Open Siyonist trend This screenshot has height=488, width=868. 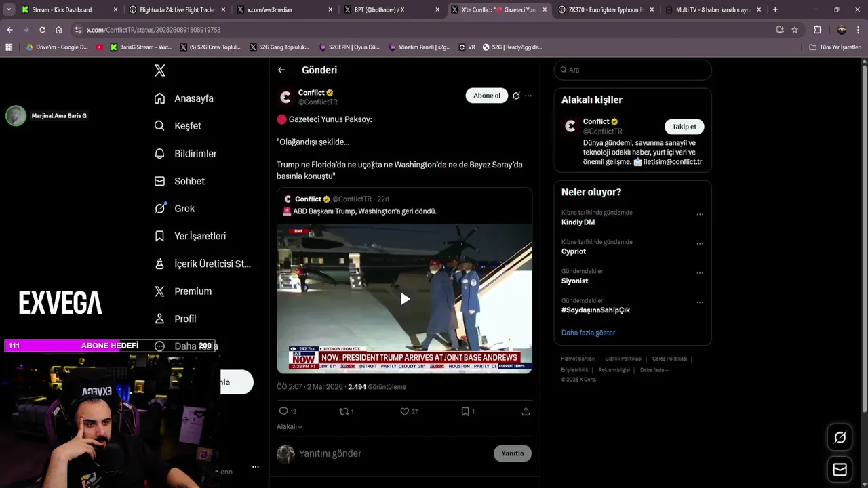pos(574,281)
